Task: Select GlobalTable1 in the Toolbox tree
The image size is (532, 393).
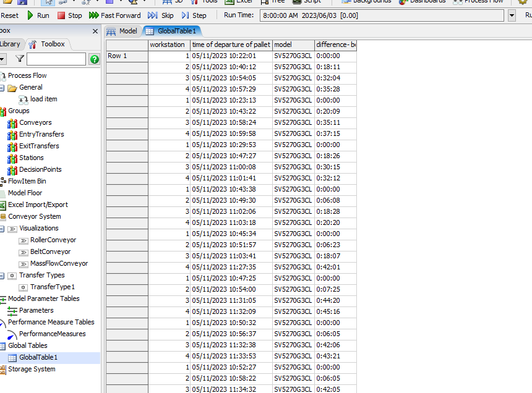Action: 38,357
